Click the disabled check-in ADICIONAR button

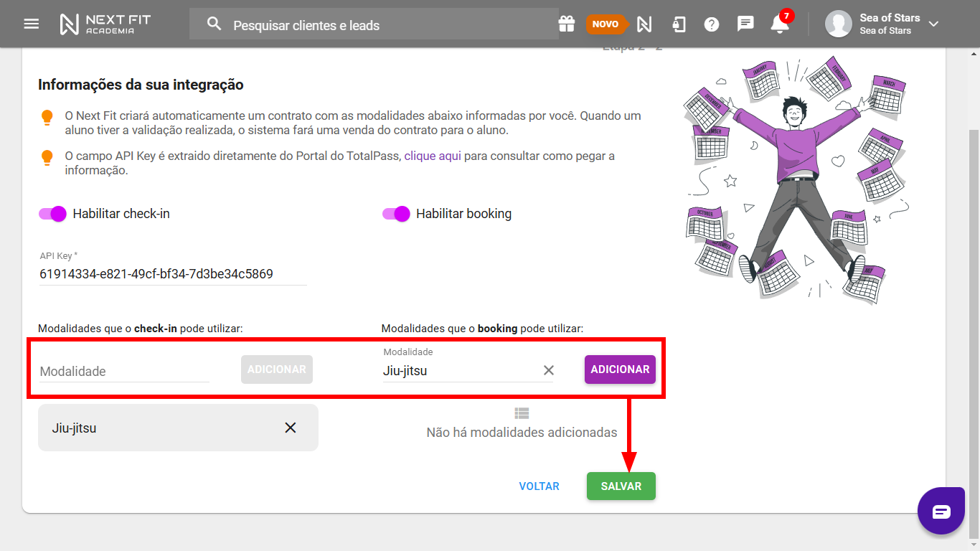[x=277, y=369]
